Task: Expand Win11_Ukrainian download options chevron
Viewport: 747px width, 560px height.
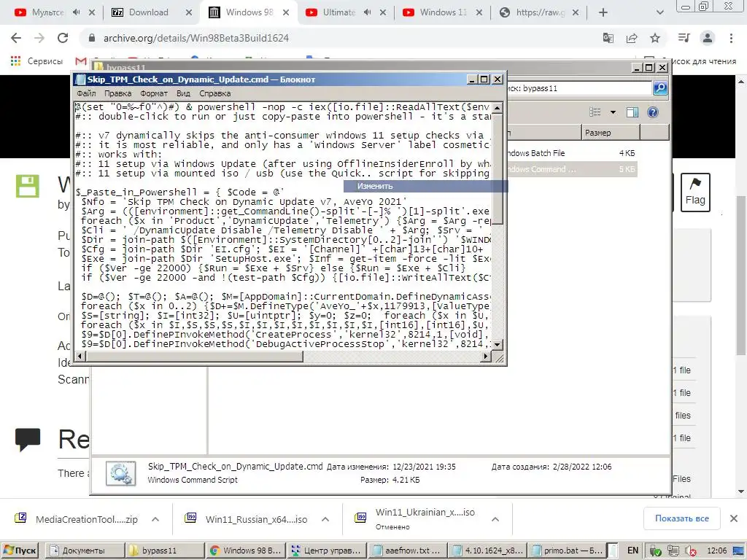Action: click(x=495, y=519)
